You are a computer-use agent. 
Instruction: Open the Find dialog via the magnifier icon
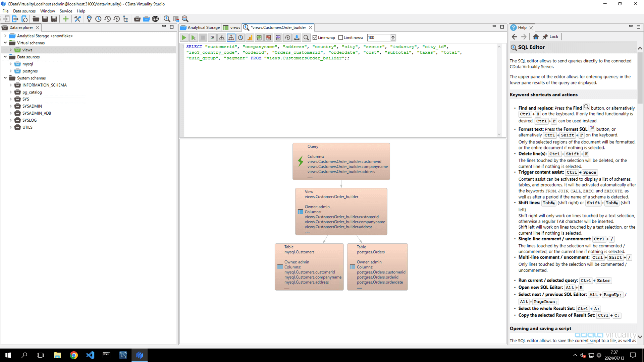(306, 38)
